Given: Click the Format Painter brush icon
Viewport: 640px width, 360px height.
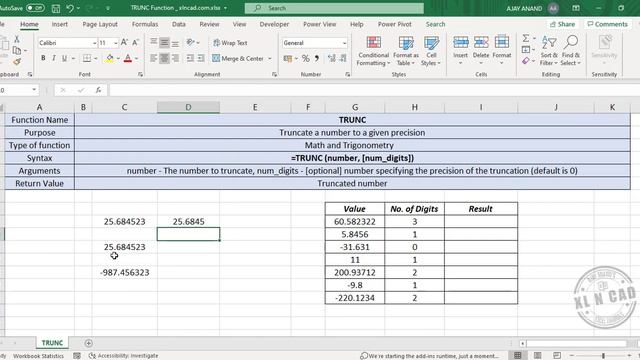Looking at the screenshot, I should (x=17, y=62).
